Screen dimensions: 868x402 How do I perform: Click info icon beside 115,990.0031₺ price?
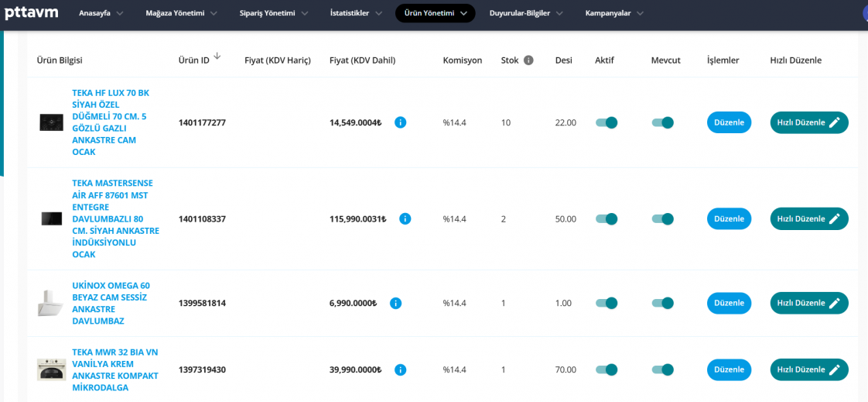(x=405, y=219)
